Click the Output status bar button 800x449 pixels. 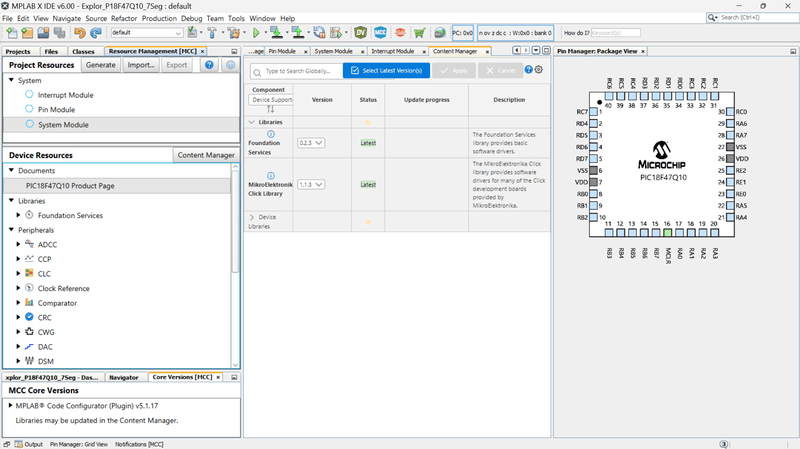point(29,444)
